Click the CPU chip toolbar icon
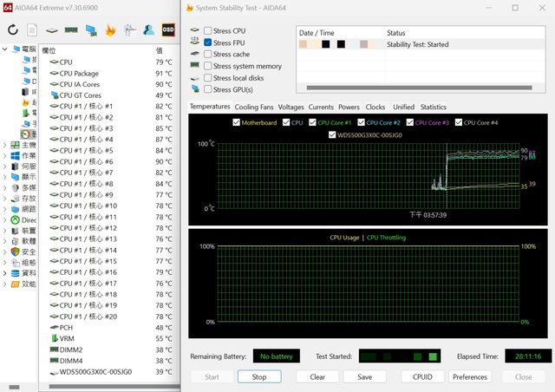 coord(52,29)
